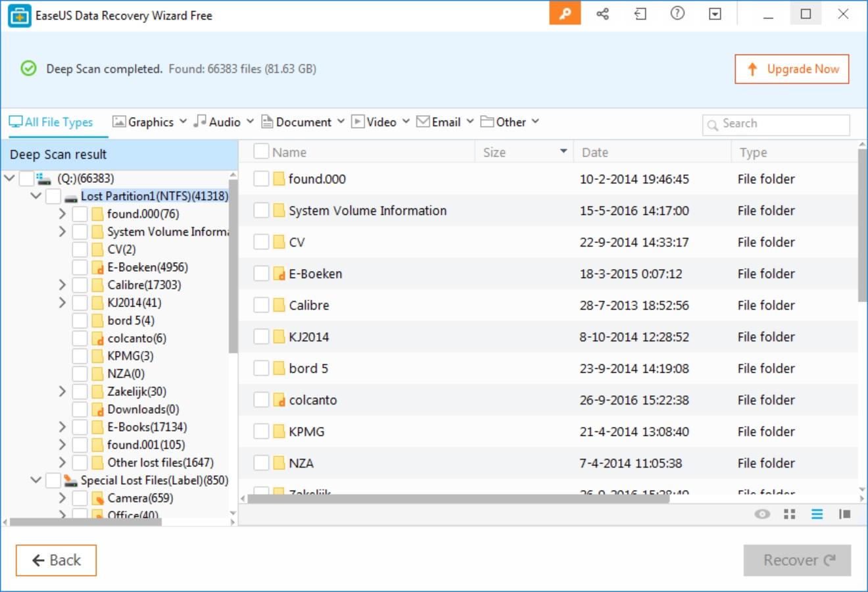Open the Graphics filter menu

click(149, 122)
